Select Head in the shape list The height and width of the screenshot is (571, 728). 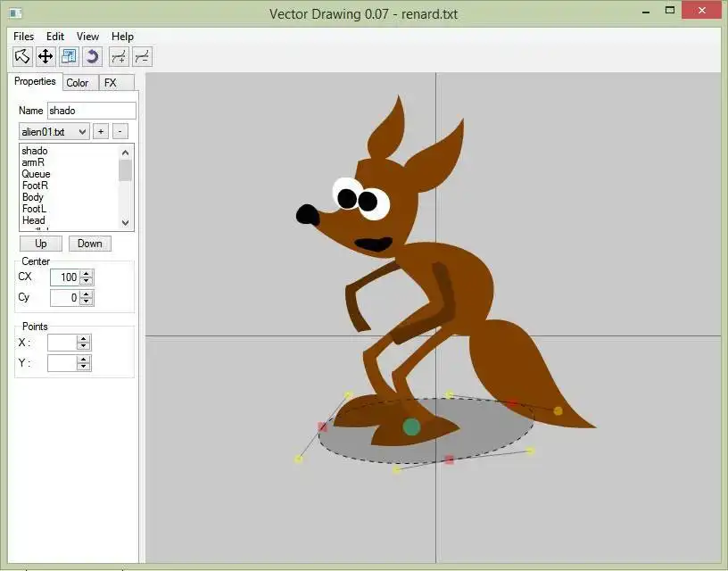(x=33, y=220)
